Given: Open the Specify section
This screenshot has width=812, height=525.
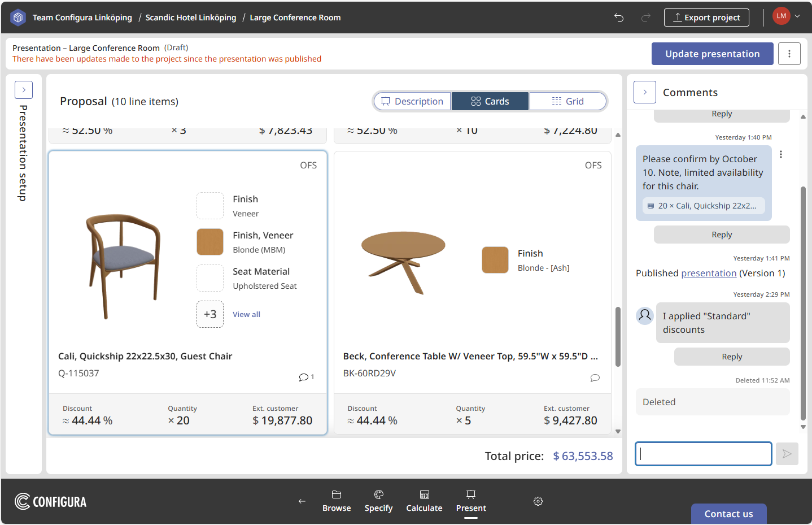Looking at the screenshot, I should [x=378, y=501].
